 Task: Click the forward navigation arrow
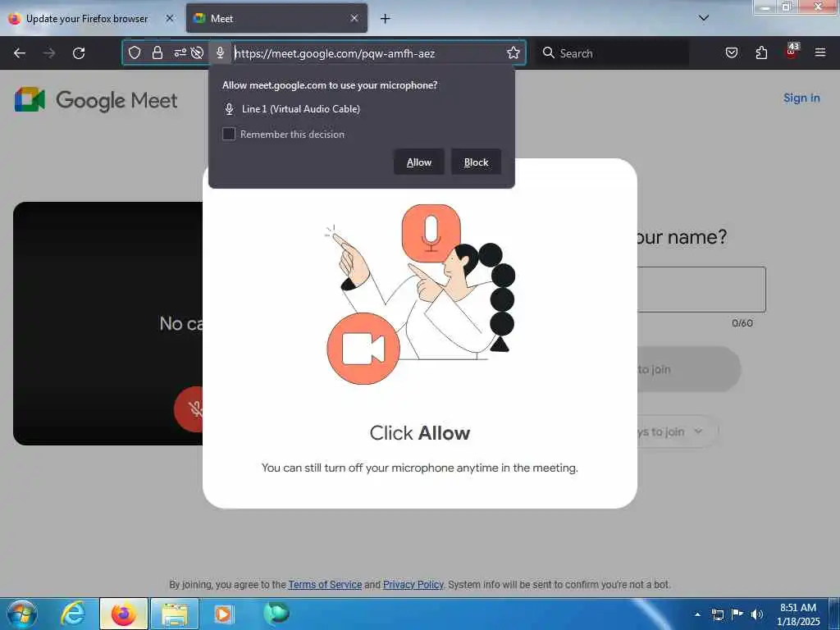click(49, 53)
